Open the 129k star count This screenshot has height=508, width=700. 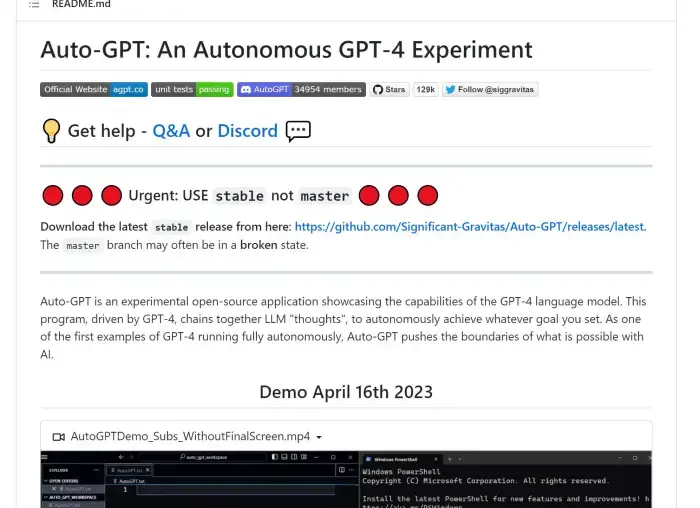(x=426, y=89)
